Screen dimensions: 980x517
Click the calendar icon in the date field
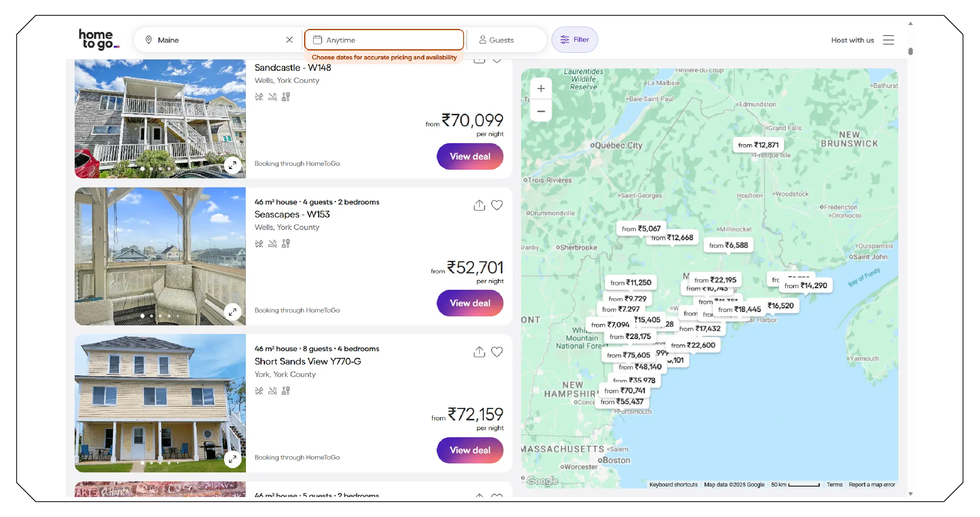pyautogui.click(x=317, y=39)
